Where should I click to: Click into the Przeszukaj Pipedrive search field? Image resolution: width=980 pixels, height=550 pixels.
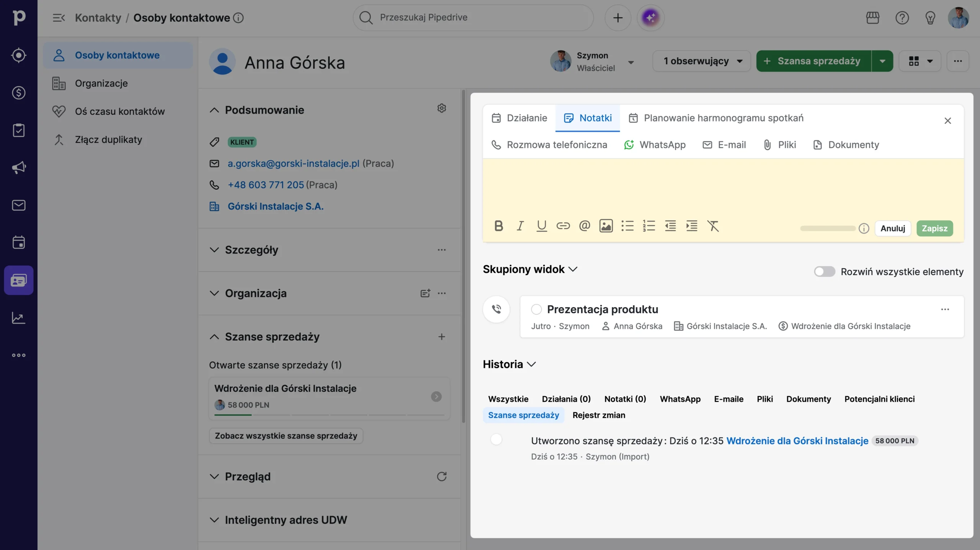[473, 18]
